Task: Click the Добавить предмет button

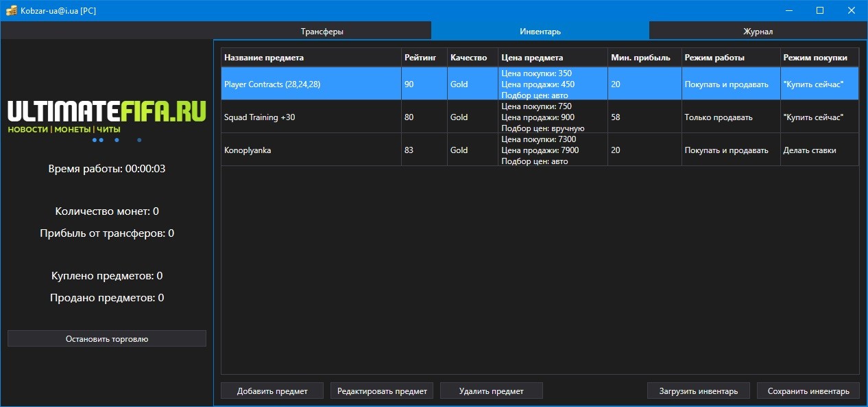Action: (x=272, y=390)
